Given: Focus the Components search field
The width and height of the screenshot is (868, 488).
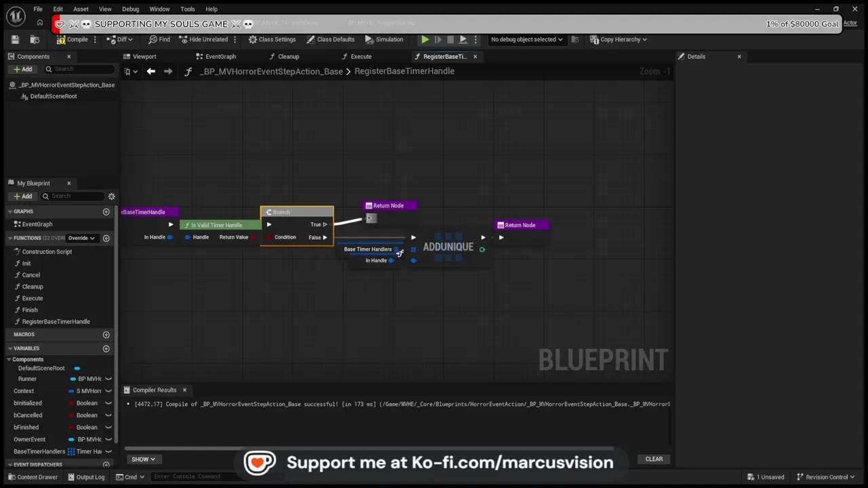Looking at the screenshot, I should point(80,69).
